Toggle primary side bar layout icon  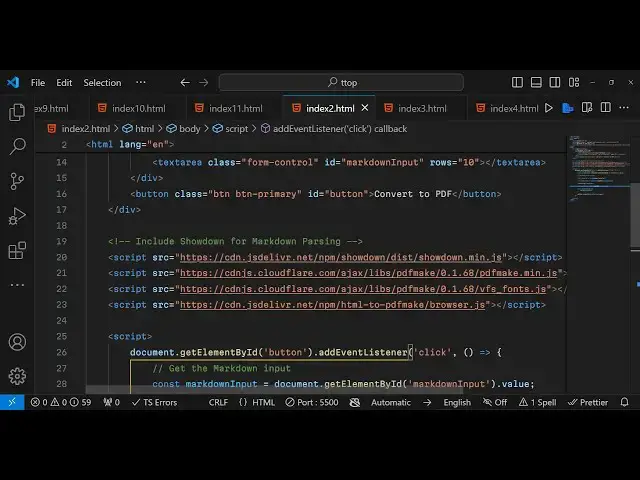pyautogui.click(x=517, y=82)
